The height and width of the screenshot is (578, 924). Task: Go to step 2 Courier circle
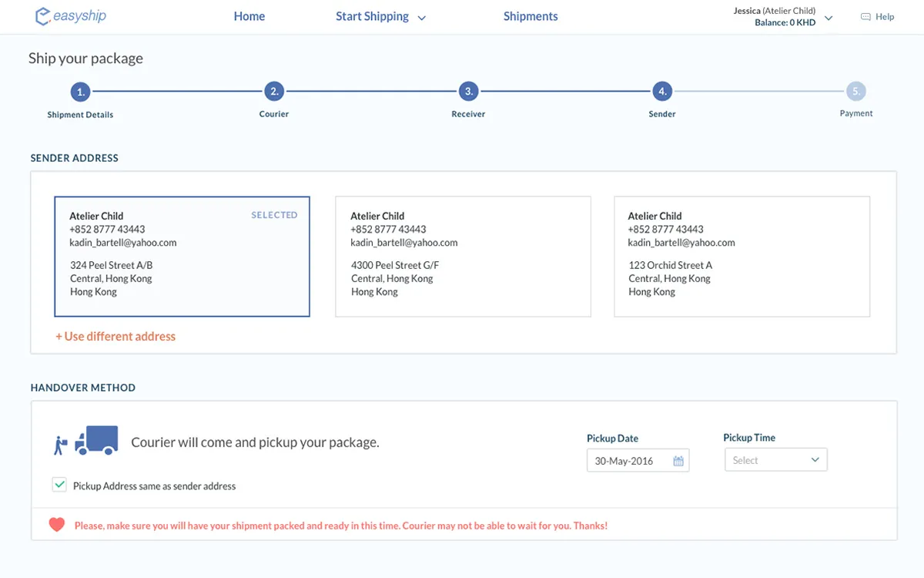click(274, 92)
